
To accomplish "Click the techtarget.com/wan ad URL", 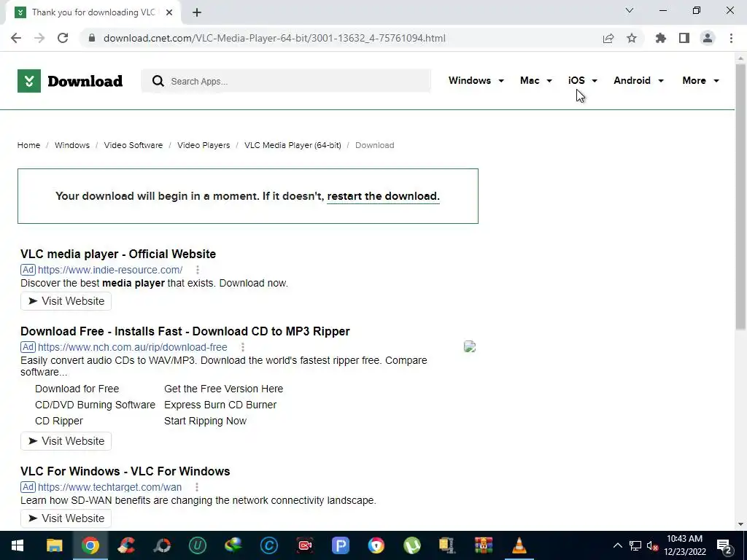I will (109, 487).
